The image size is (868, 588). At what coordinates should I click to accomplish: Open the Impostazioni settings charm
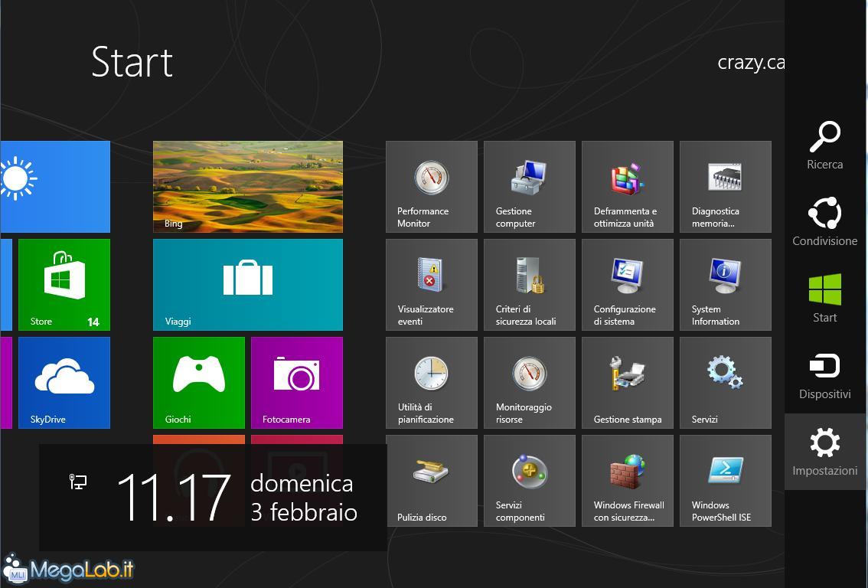(825, 452)
